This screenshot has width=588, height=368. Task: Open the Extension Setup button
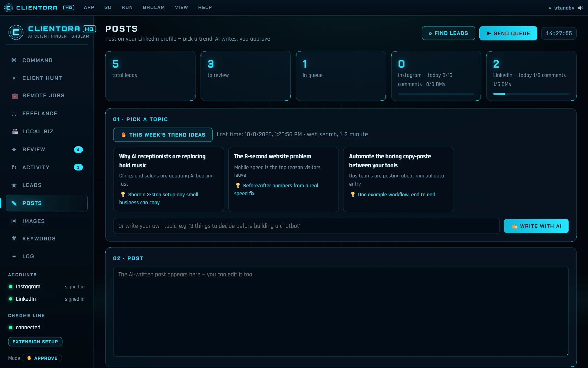tap(35, 342)
